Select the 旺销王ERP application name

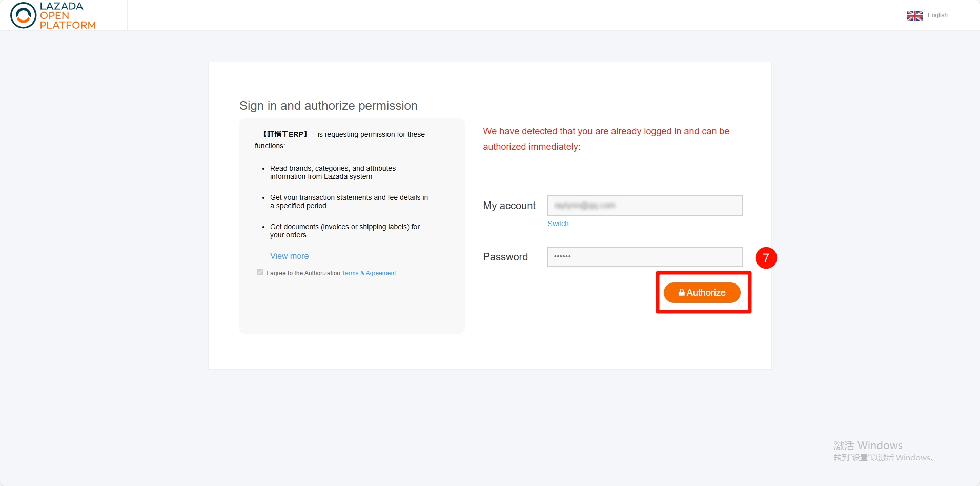pos(285,134)
